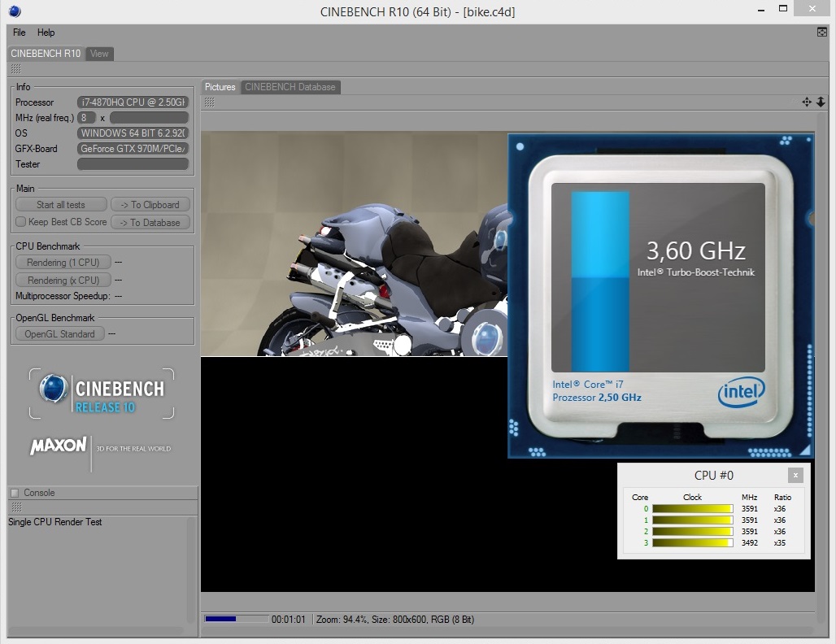836x644 pixels.
Task: Start the OpenGL Standard benchmark
Action: (x=59, y=334)
